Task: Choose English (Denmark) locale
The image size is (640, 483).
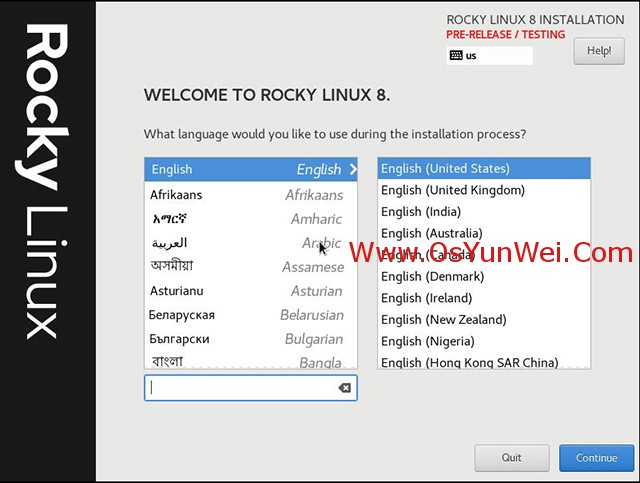Action: tap(484, 276)
